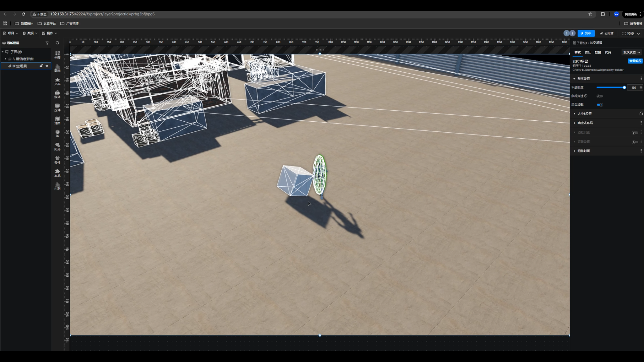Image resolution: width=644 pixels, height=362 pixels.
Task: Open the 默认状态 state dropdown
Action: (x=632, y=52)
